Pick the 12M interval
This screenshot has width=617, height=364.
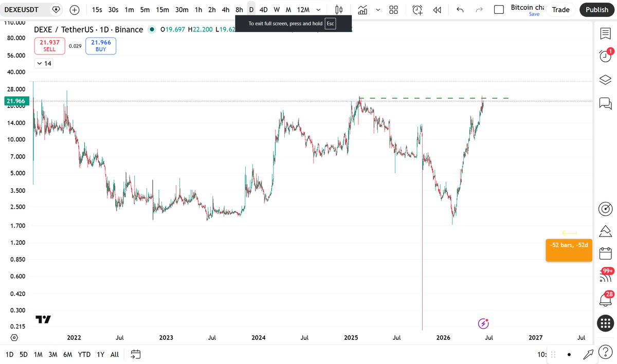303,10
